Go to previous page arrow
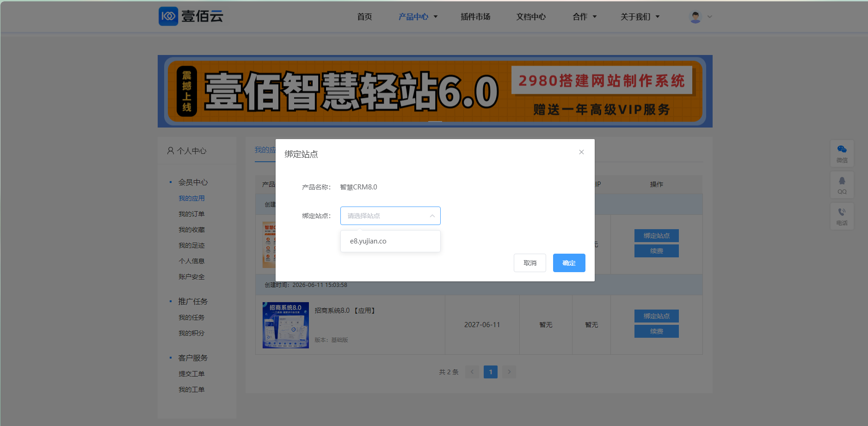This screenshot has height=426, width=868. 472,372
